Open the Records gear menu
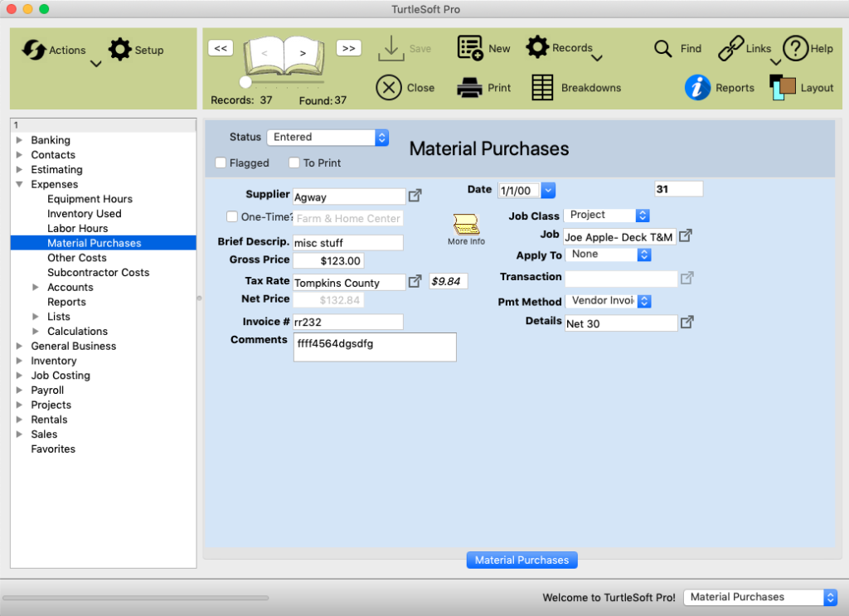Viewport: 849px width, 616px height. [x=537, y=47]
